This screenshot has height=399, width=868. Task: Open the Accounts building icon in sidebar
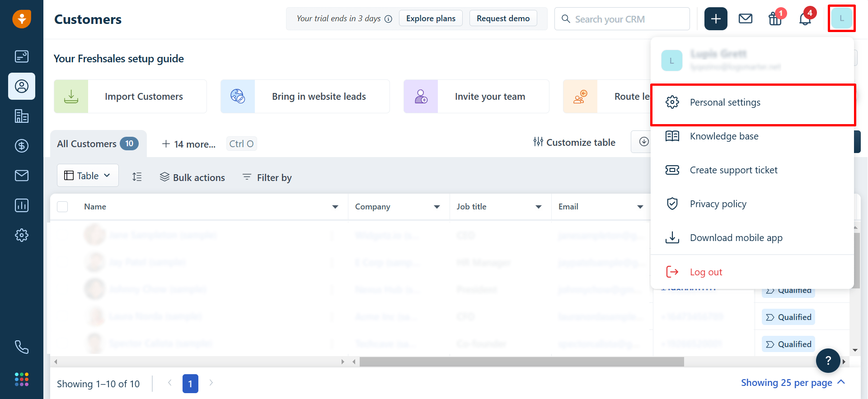[x=22, y=116]
